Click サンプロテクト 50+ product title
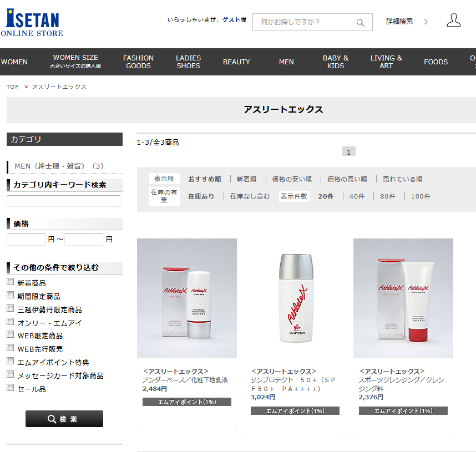The width and height of the screenshot is (476, 452). click(293, 384)
